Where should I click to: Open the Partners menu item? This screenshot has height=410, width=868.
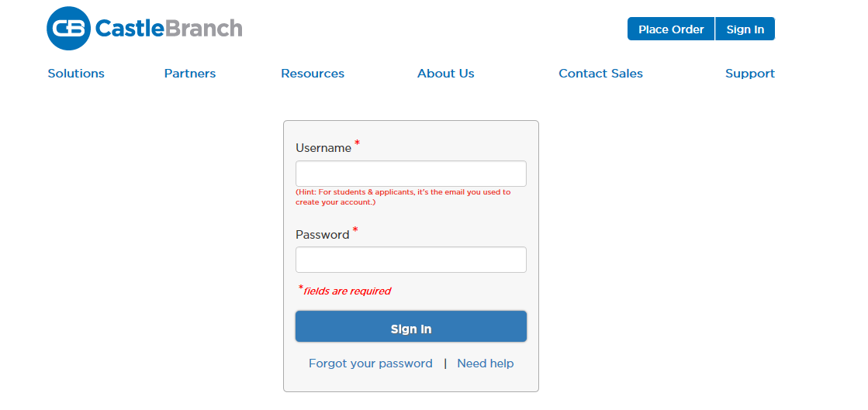[x=190, y=74]
